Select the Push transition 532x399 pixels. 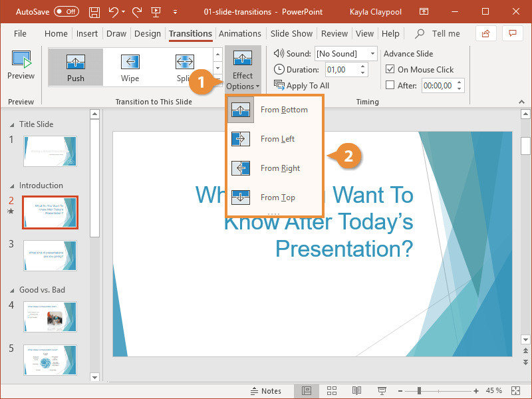[x=74, y=66]
